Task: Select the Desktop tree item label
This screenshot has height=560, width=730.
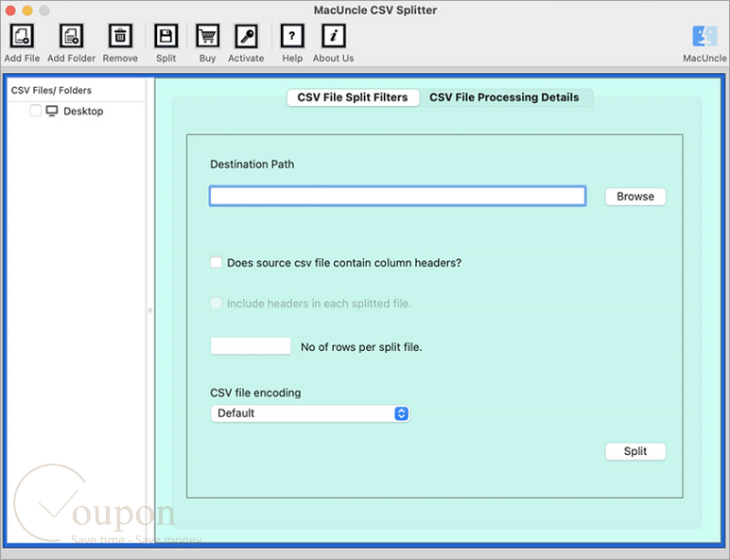Action: click(x=83, y=112)
